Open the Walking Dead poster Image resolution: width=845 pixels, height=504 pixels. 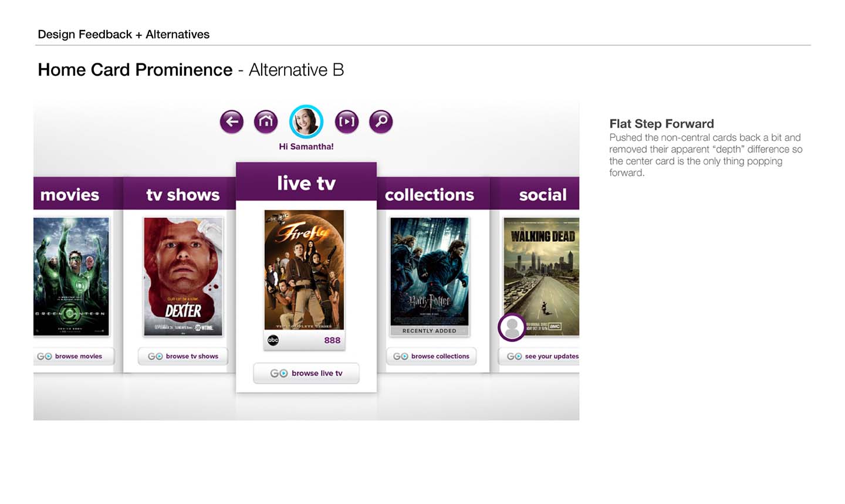(x=542, y=276)
